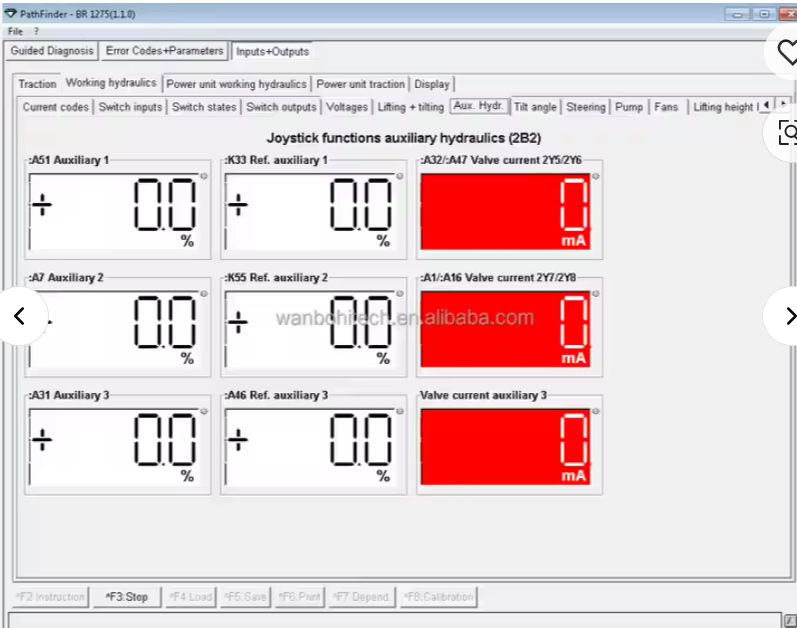Click the image search lens icon
This screenshot has width=797, height=628.
[x=787, y=133]
